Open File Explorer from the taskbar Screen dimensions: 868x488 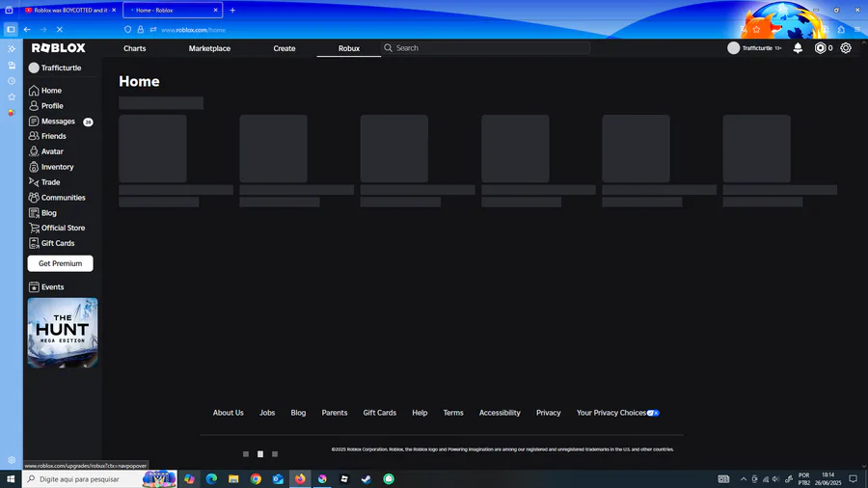[233, 479]
